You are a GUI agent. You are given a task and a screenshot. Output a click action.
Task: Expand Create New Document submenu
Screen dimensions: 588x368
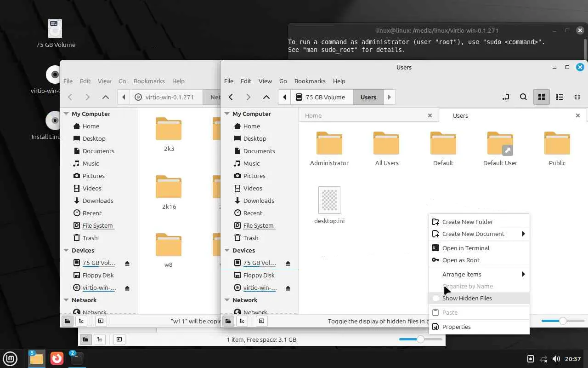[479, 234]
